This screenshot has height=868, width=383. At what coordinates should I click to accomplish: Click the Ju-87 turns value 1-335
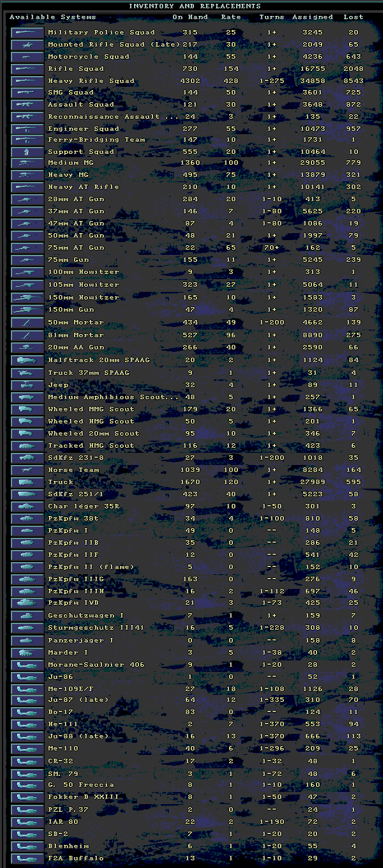(272, 700)
